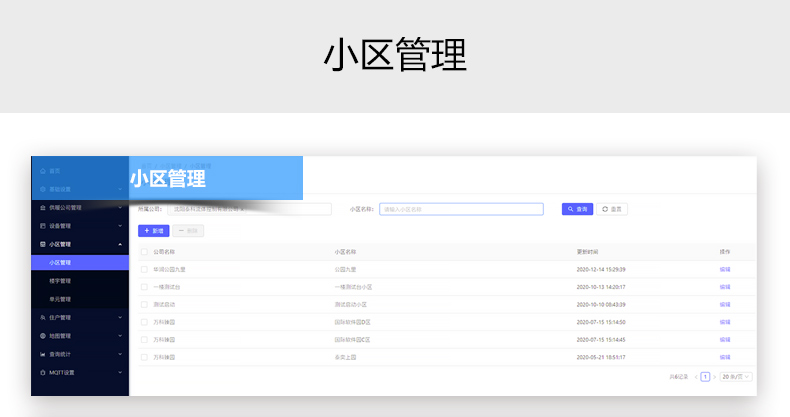This screenshot has width=790, height=417.
Task: Open 单元管理 submenu item
Action: tap(60, 299)
